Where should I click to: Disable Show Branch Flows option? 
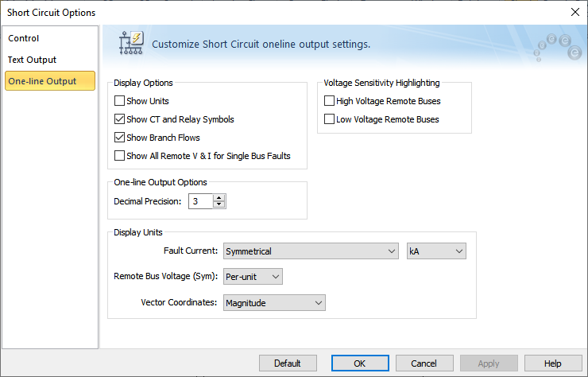pos(120,138)
